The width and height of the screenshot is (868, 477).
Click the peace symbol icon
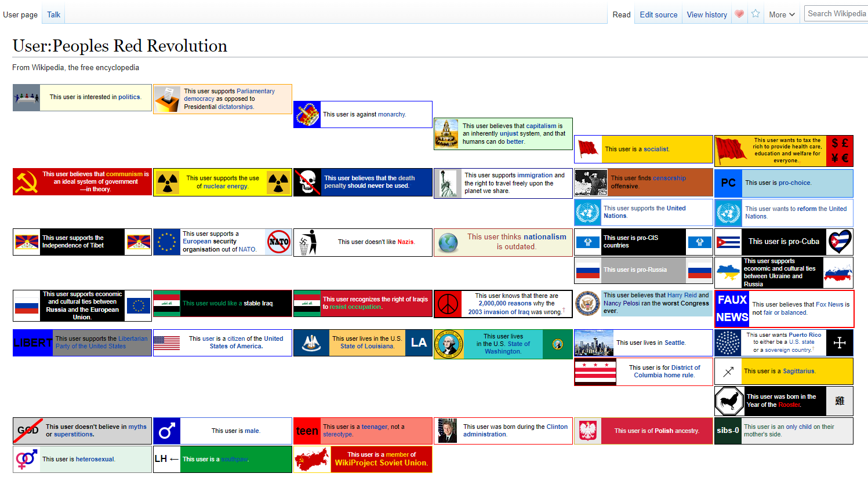447,304
